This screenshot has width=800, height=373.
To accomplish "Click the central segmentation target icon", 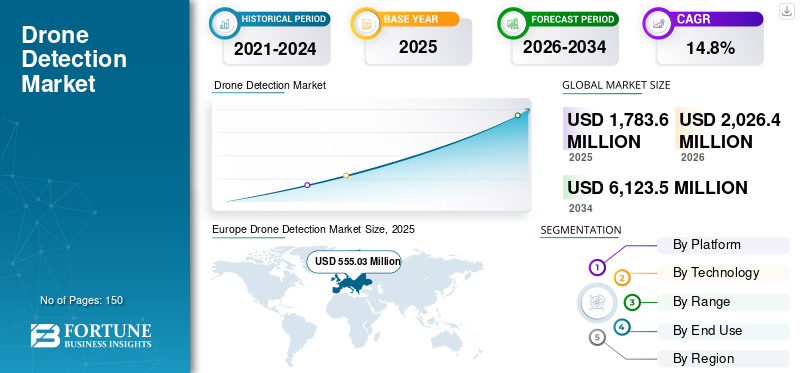I will (594, 302).
